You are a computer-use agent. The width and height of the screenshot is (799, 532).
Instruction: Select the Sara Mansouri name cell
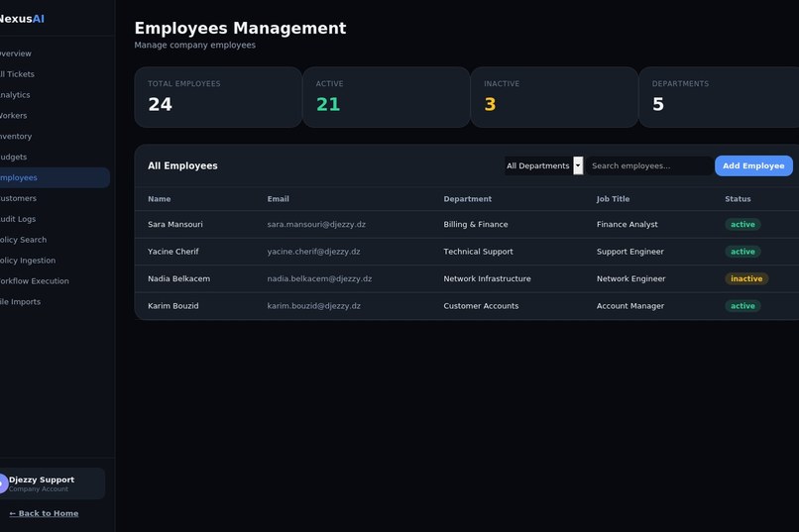click(x=175, y=225)
